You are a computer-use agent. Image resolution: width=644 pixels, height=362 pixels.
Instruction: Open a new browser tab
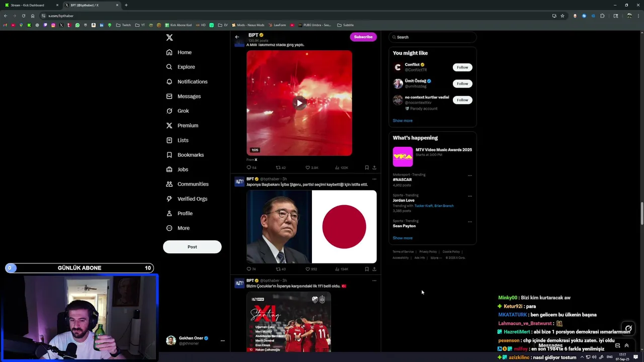[x=126, y=5]
